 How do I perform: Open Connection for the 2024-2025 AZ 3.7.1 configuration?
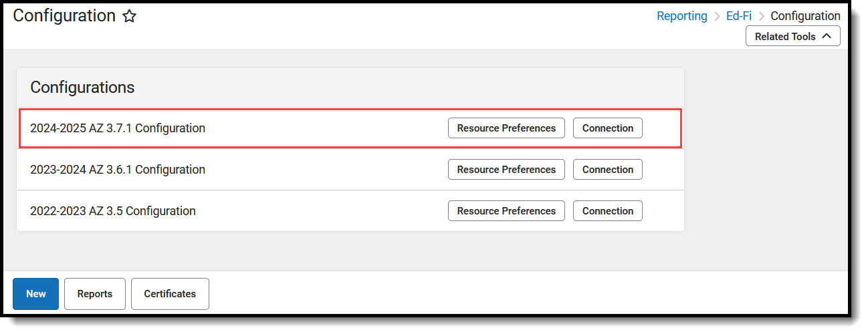pos(607,128)
